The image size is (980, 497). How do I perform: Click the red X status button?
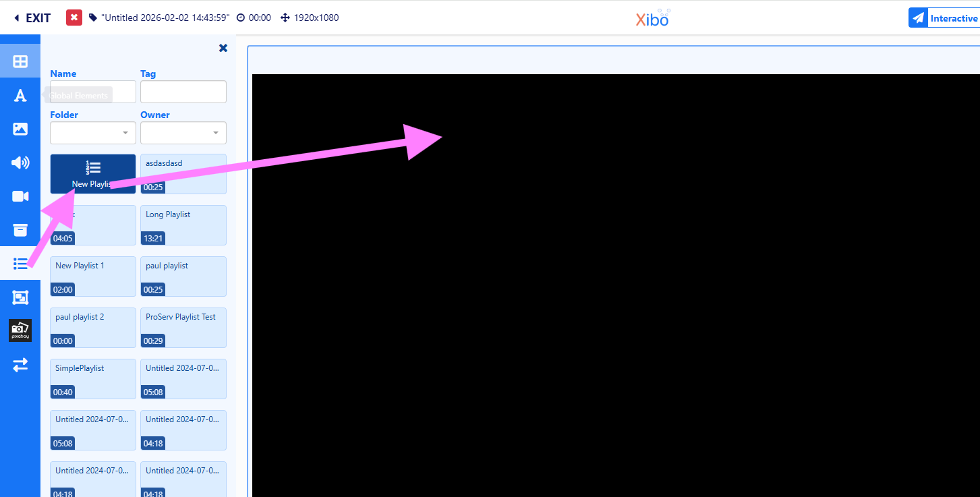(74, 18)
